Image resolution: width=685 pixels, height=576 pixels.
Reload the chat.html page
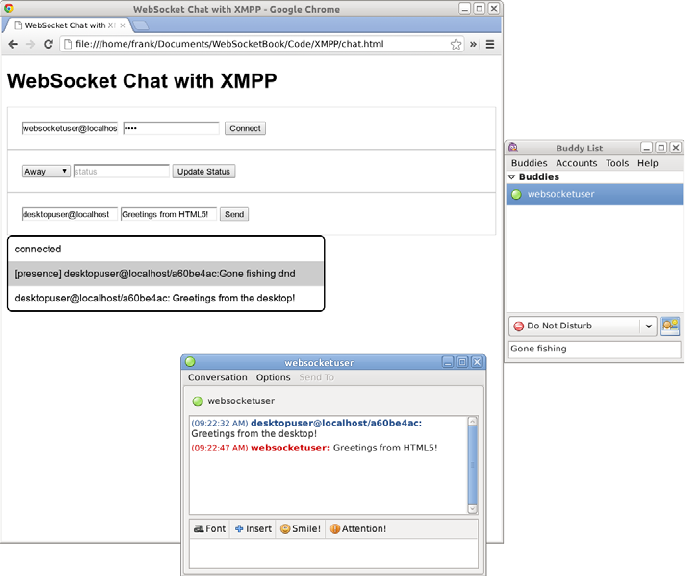click(48, 44)
